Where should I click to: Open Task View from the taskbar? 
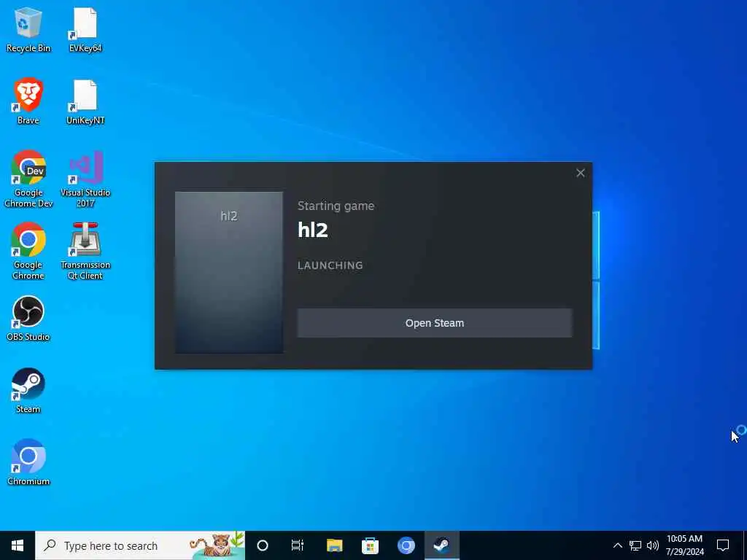298,545
